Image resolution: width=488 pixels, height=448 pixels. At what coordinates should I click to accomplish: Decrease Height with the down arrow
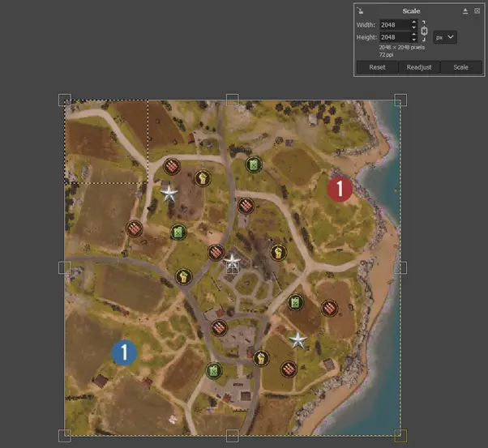414,40
